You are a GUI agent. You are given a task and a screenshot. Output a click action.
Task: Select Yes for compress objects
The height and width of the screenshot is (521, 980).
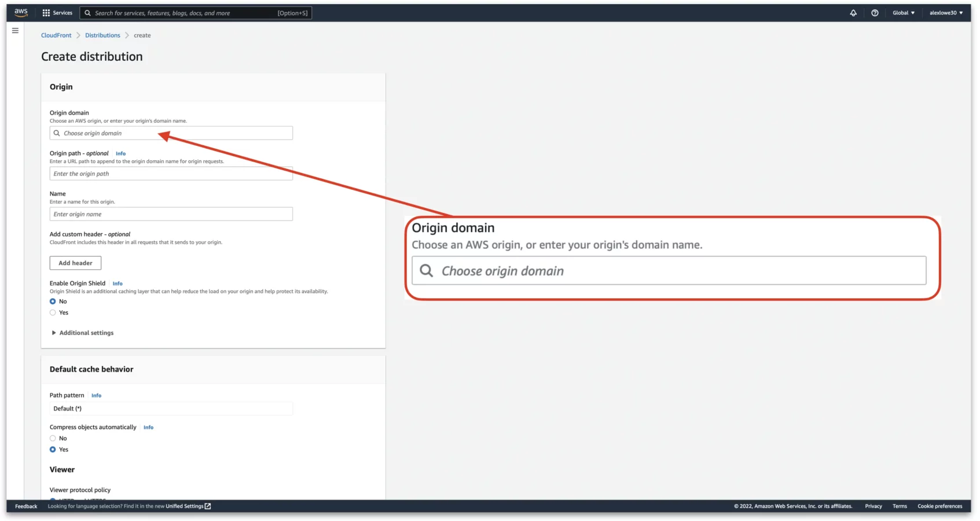click(53, 449)
